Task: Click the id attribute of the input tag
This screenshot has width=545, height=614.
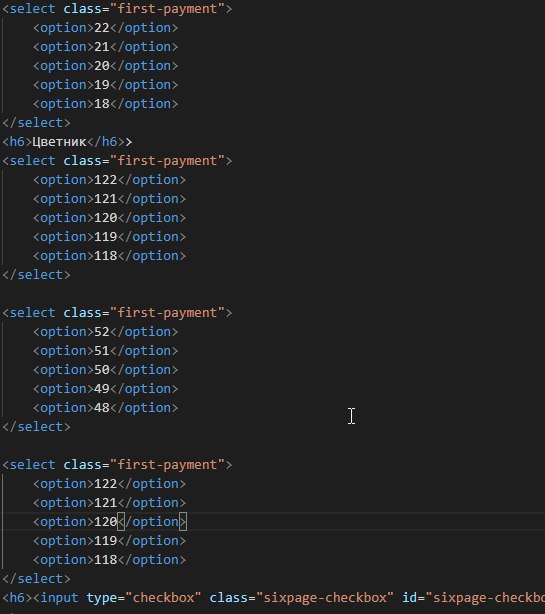Action: (x=410, y=598)
